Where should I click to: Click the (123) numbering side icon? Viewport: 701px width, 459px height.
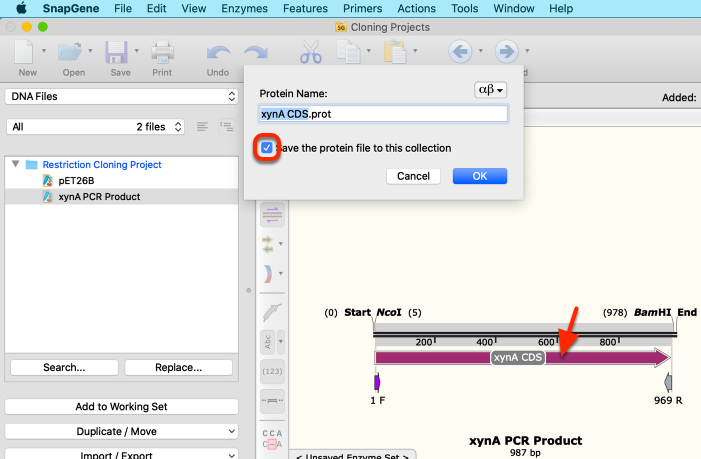(x=272, y=371)
